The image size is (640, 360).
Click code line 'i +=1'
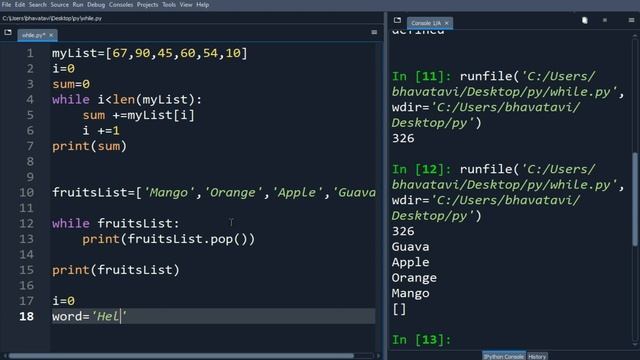pos(101,131)
